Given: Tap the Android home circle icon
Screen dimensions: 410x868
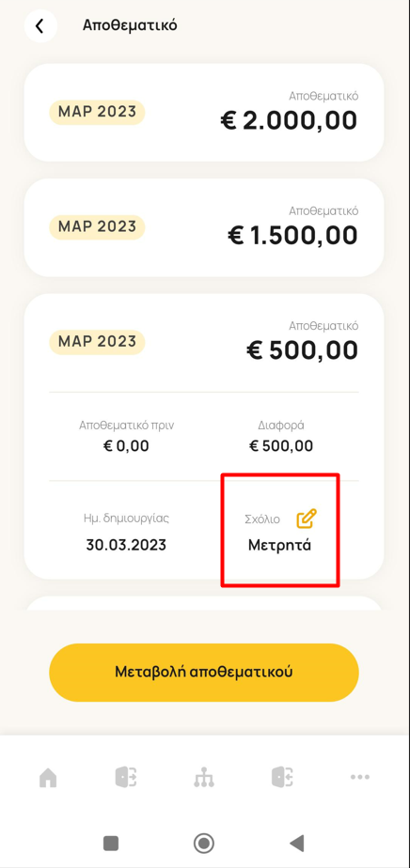Looking at the screenshot, I should point(204,843).
